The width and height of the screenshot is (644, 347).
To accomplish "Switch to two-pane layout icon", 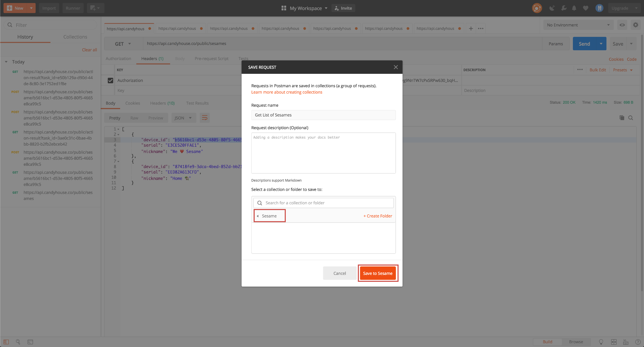I will [x=614, y=342].
